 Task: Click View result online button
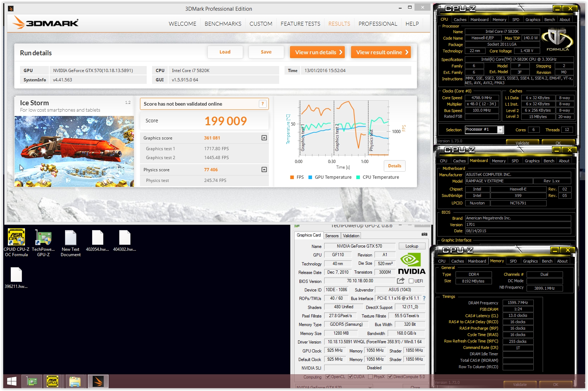tap(381, 52)
